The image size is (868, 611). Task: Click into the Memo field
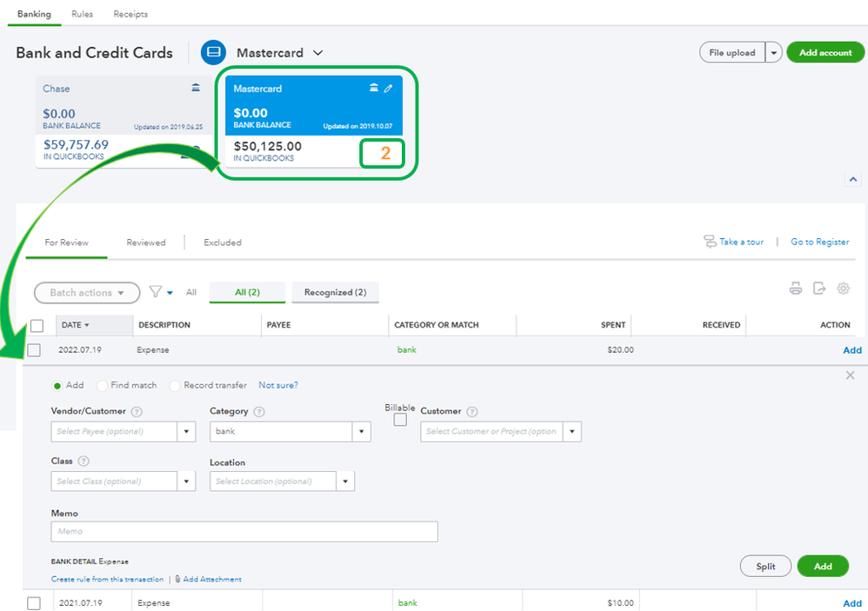(x=244, y=531)
